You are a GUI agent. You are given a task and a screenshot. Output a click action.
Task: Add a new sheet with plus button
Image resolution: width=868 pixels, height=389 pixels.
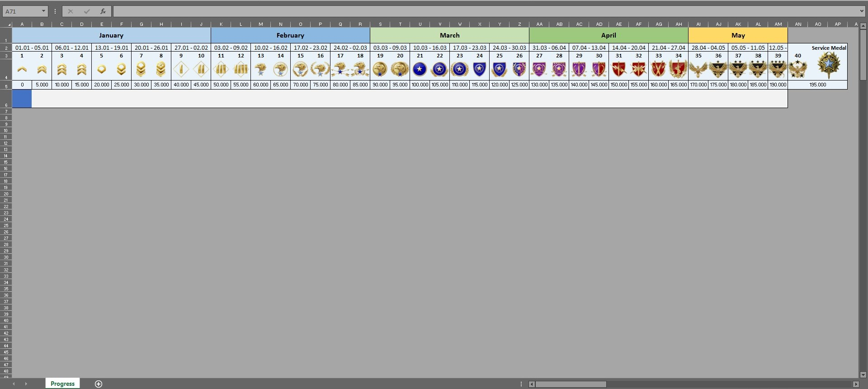tap(99, 384)
